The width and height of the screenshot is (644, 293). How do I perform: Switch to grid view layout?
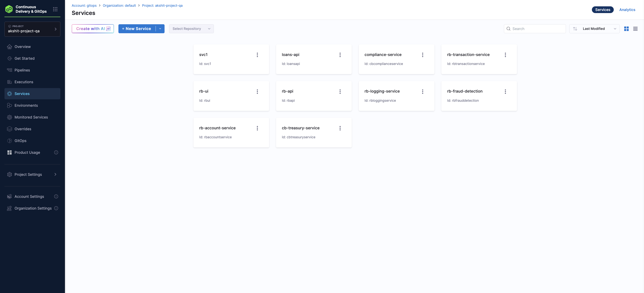pos(626,29)
